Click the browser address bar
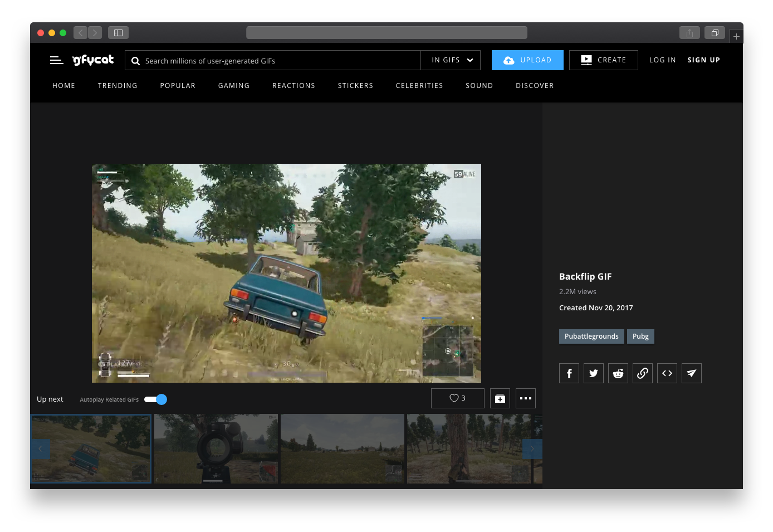The height and width of the screenshot is (532, 773). click(x=387, y=33)
